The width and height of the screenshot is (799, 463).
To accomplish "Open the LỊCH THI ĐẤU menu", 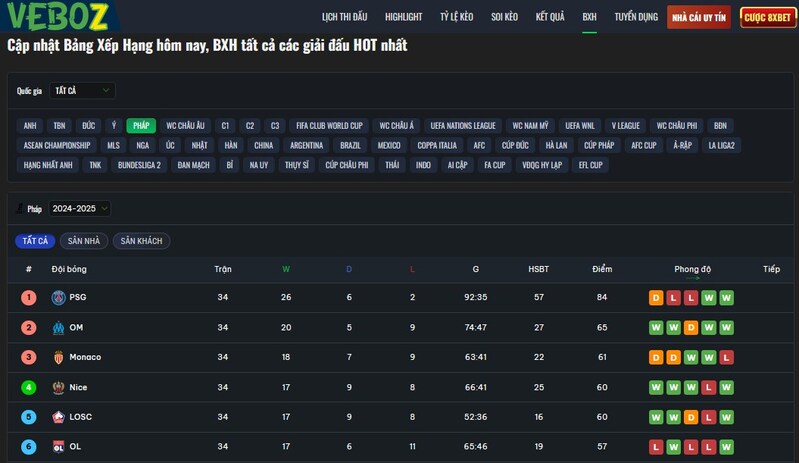I will [x=344, y=17].
